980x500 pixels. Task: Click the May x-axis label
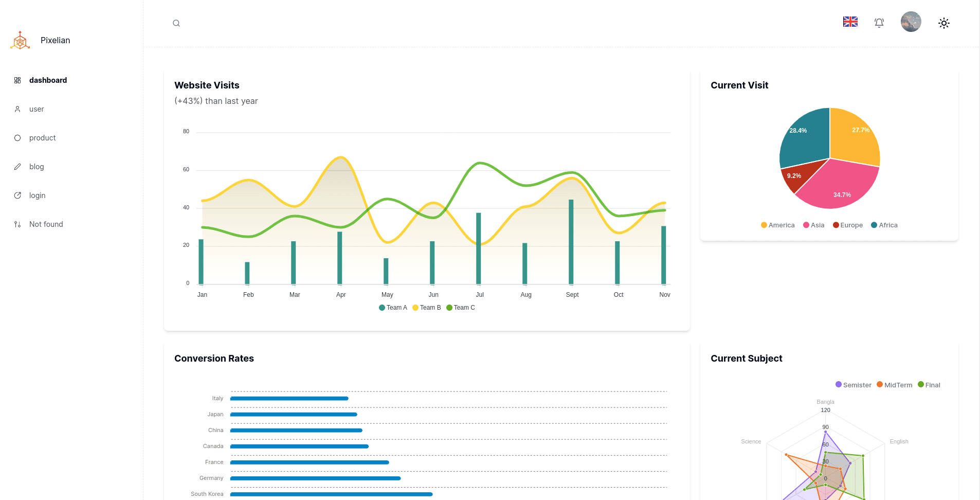(x=387, y=295)
